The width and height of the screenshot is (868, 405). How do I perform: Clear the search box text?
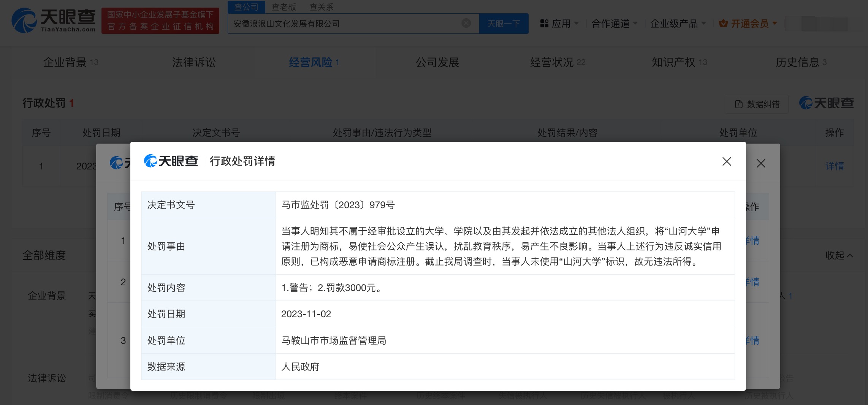[x=466, y=24]
